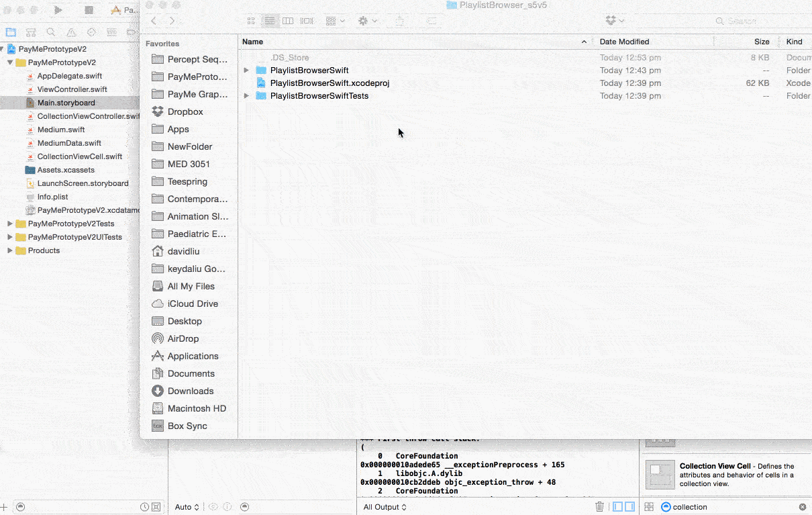Viewport: 812px width, 515px height.
Task: Open the Issue navigator warning icon
Action: point(71,32)
